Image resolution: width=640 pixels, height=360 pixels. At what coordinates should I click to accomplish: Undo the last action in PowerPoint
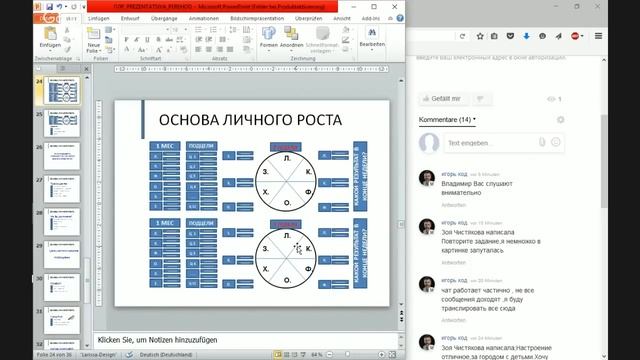[60, 7]
